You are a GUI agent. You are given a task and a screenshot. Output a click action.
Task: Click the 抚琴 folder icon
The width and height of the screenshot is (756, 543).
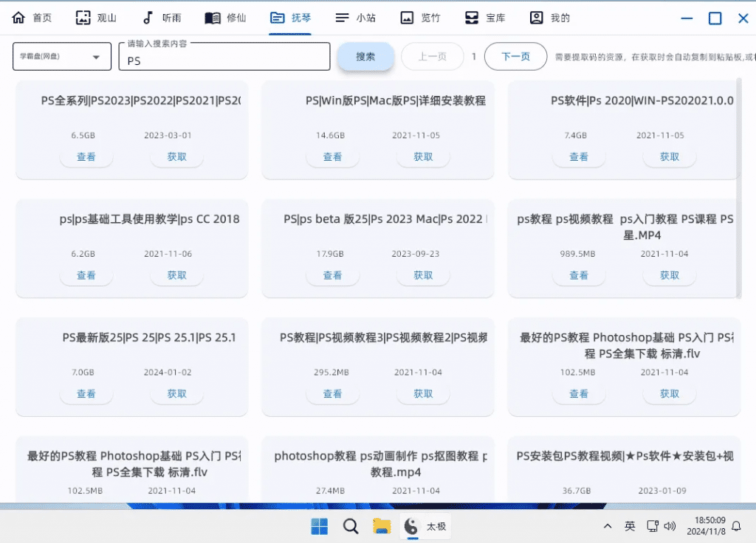[x=278, y=18]
